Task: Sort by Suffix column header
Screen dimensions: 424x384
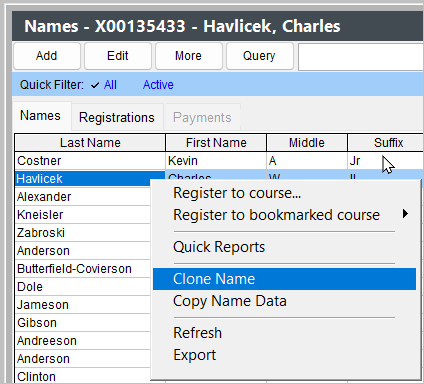Action: pos(386,143)
